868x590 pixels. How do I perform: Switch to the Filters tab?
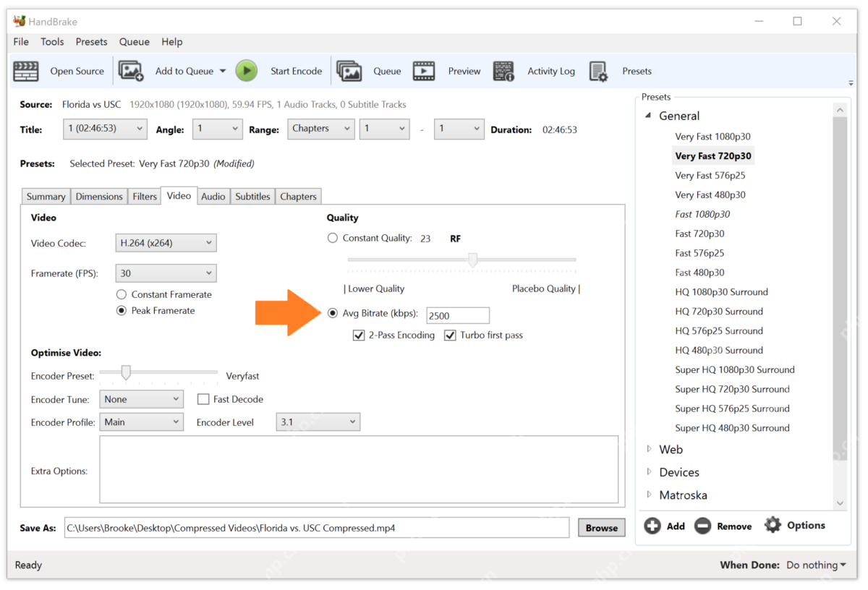(145, 197)
